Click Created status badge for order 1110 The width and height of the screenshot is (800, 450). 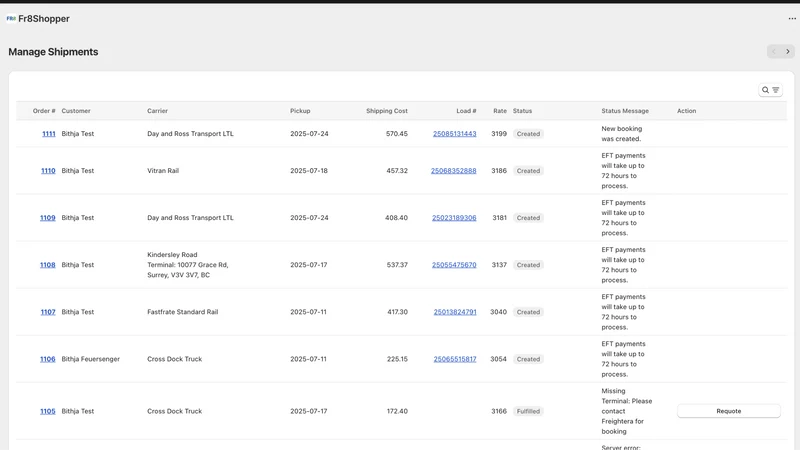click(x=528, y=170)
